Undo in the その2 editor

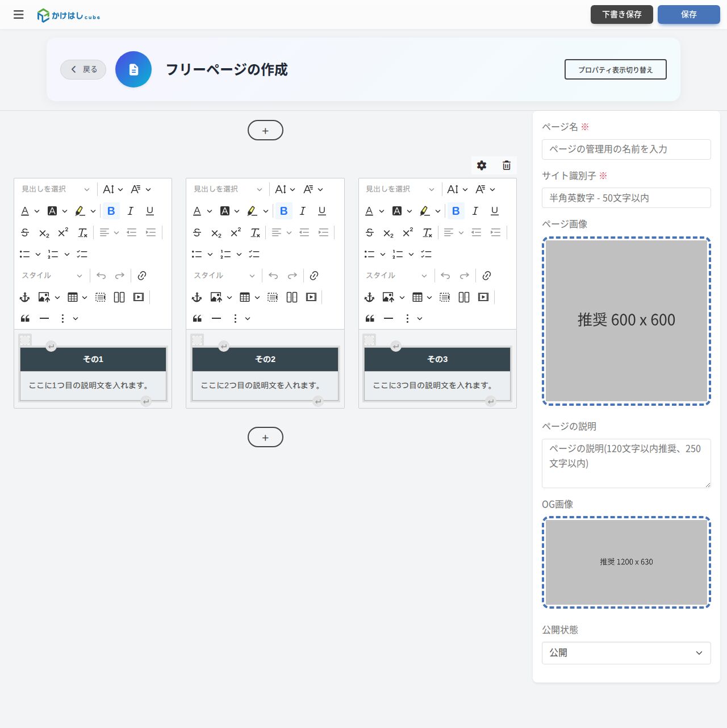tap(273, 276)
